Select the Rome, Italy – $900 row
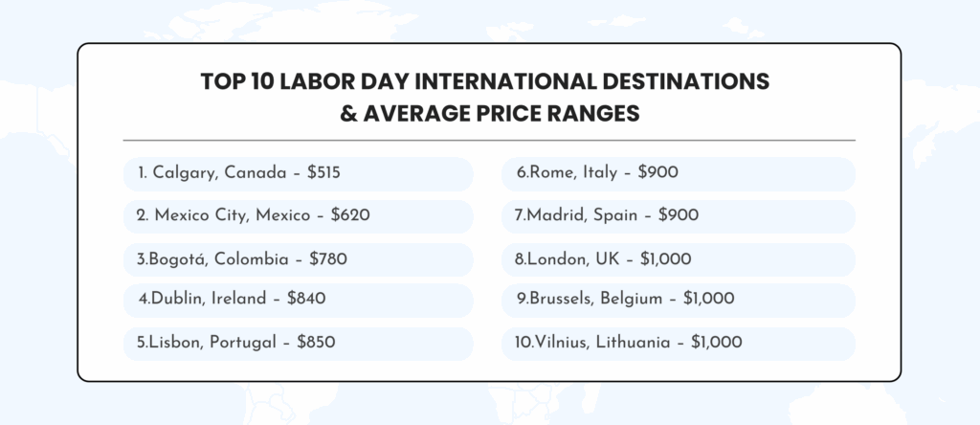Viewport: 980px width, 425px height. 679,174
